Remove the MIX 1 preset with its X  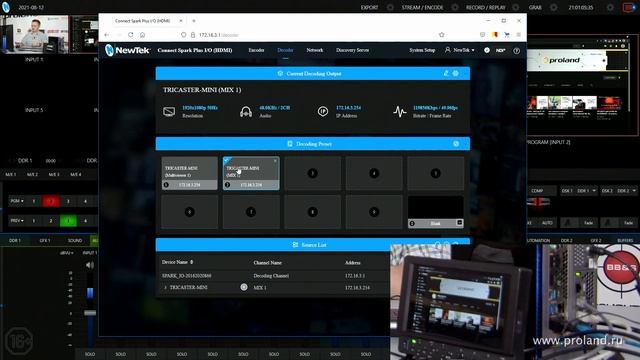point(275,161)
